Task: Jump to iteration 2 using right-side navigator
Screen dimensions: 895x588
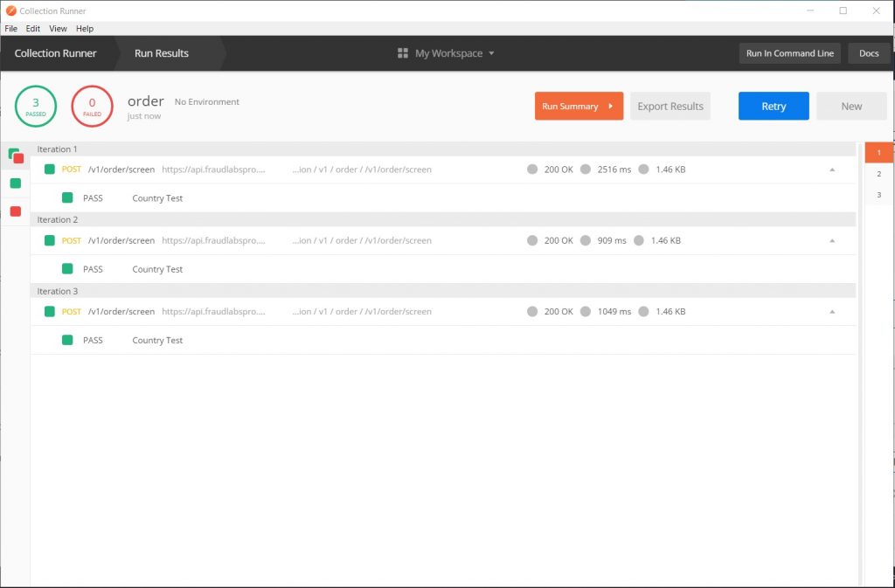Action: 878,173
